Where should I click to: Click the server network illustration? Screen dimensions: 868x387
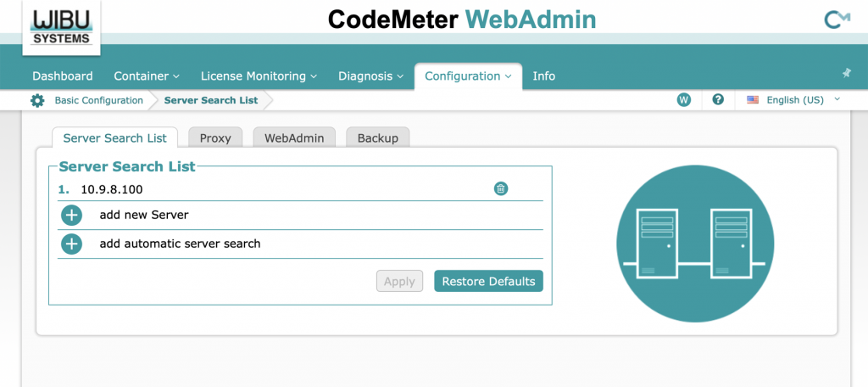tap(695, 244)
